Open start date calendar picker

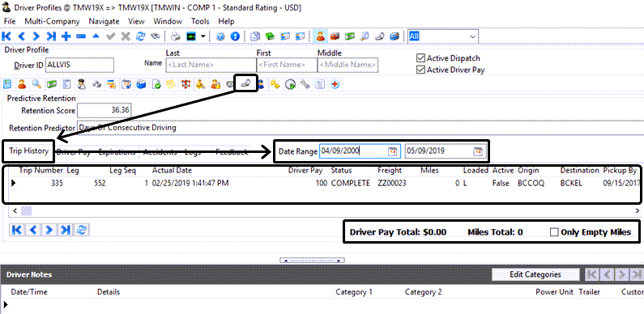pyautogui.click(x=392, y=151)
